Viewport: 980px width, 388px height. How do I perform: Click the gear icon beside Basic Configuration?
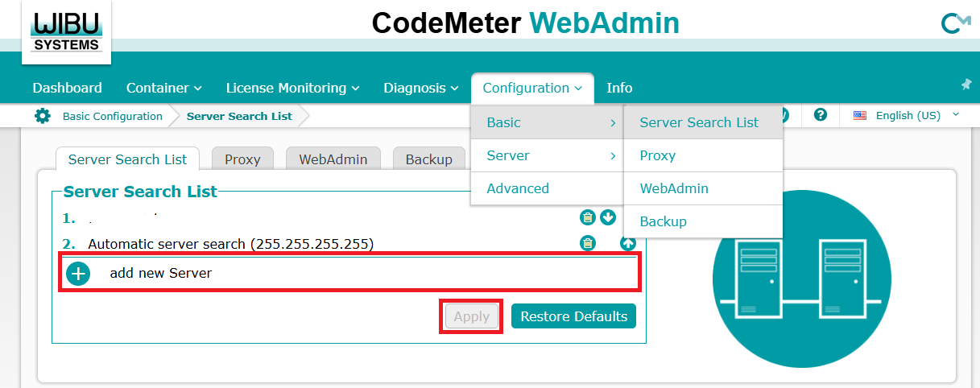click(43, 116)
